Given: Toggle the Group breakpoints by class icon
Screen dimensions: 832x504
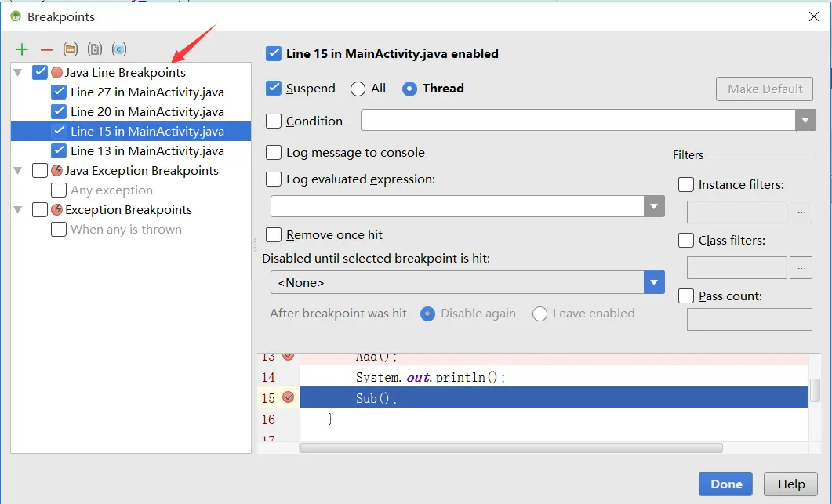Looking at the screenshot, I should [118, 49].
